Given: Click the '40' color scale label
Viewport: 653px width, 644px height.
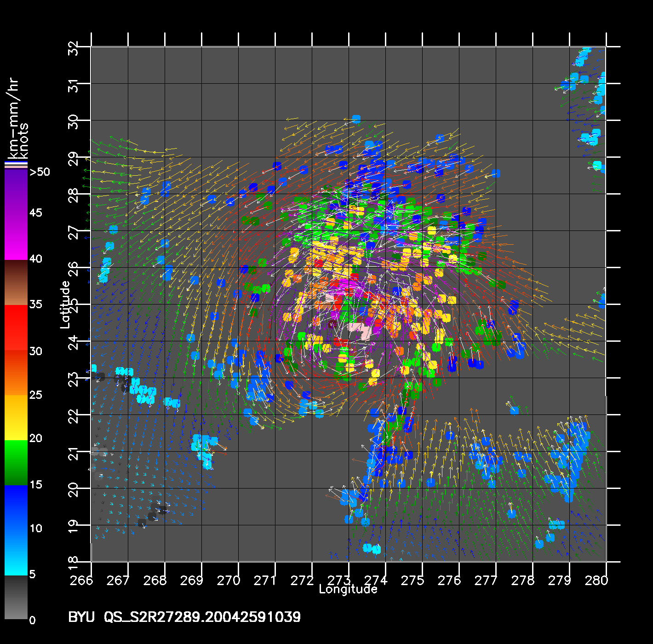Looking at the screenshot, I should pyautogui.click(x=36, y=259).
